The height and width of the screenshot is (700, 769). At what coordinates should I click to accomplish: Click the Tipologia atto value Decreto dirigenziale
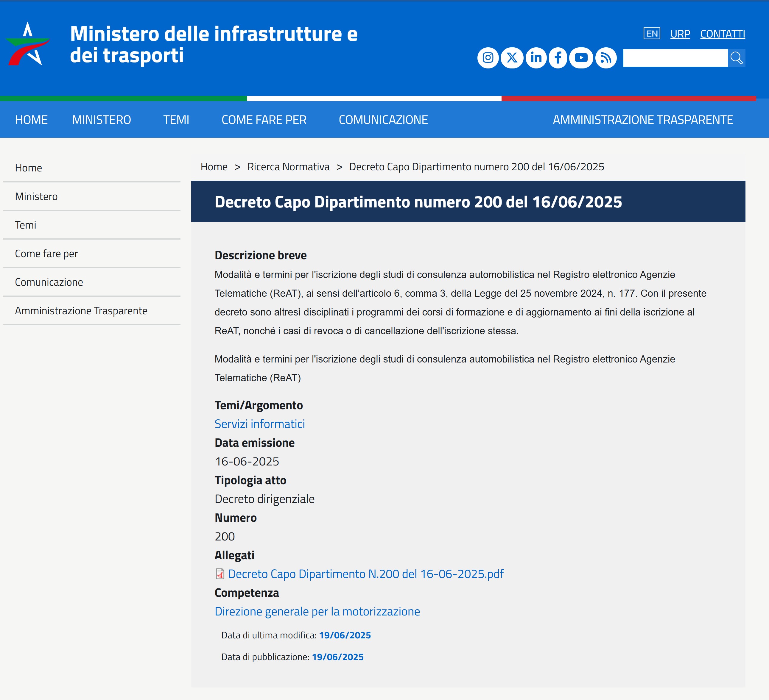(264, 499)
